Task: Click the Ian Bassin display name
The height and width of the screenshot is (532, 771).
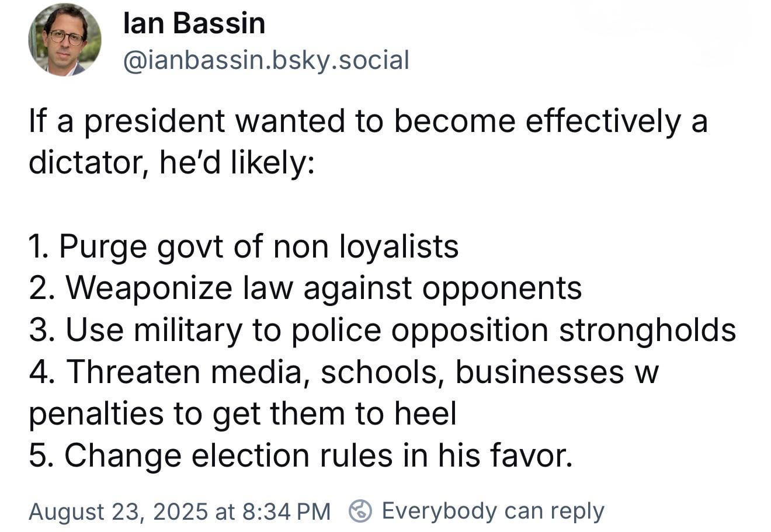Action: [x=195, y=24]
